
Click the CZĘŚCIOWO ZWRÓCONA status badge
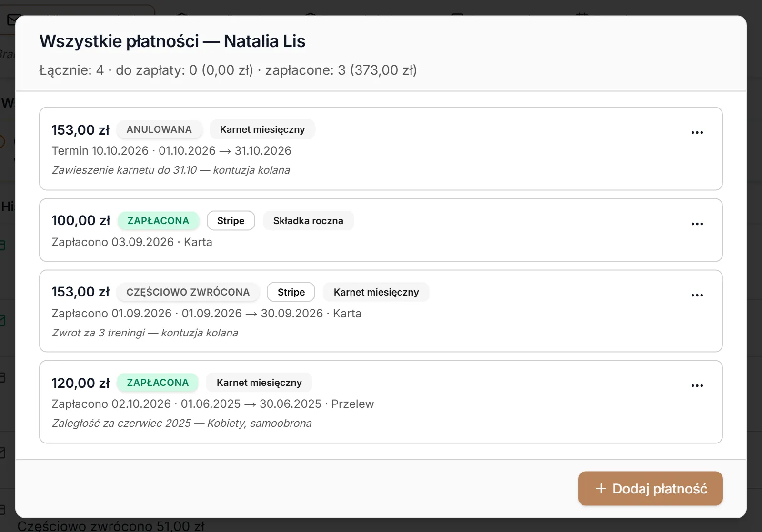(188, 292)
